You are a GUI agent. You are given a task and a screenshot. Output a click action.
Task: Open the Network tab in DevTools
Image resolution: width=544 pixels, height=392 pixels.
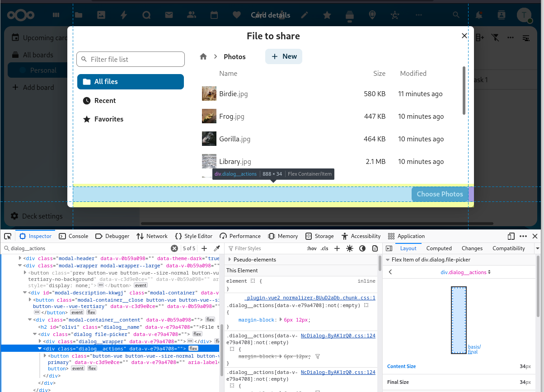point(152,236)
